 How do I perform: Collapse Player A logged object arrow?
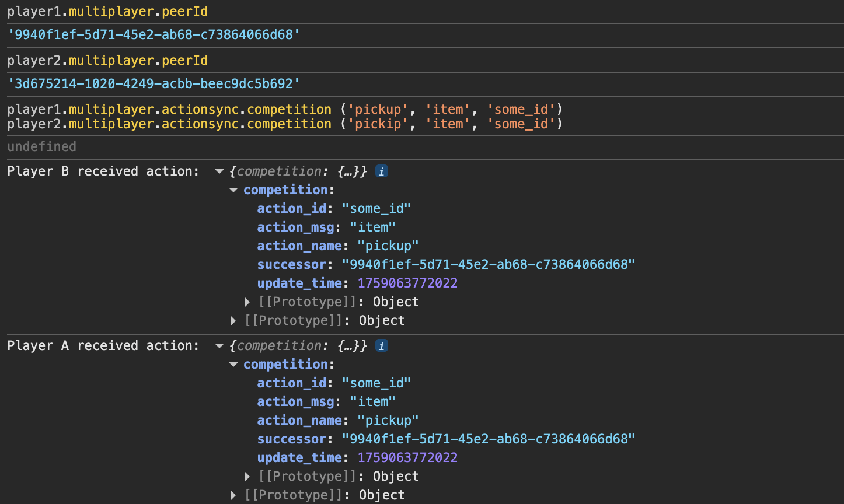tap(219, 346)
